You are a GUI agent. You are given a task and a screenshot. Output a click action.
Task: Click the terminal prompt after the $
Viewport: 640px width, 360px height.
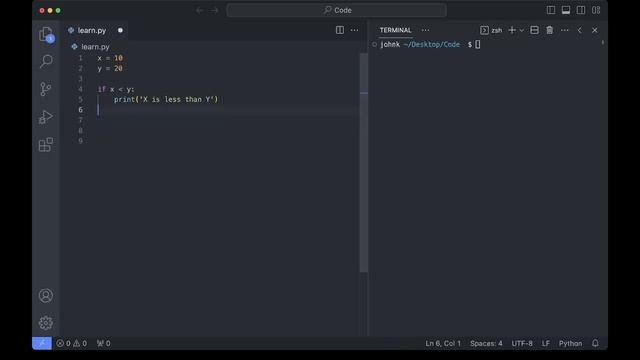tap(478, 44)
